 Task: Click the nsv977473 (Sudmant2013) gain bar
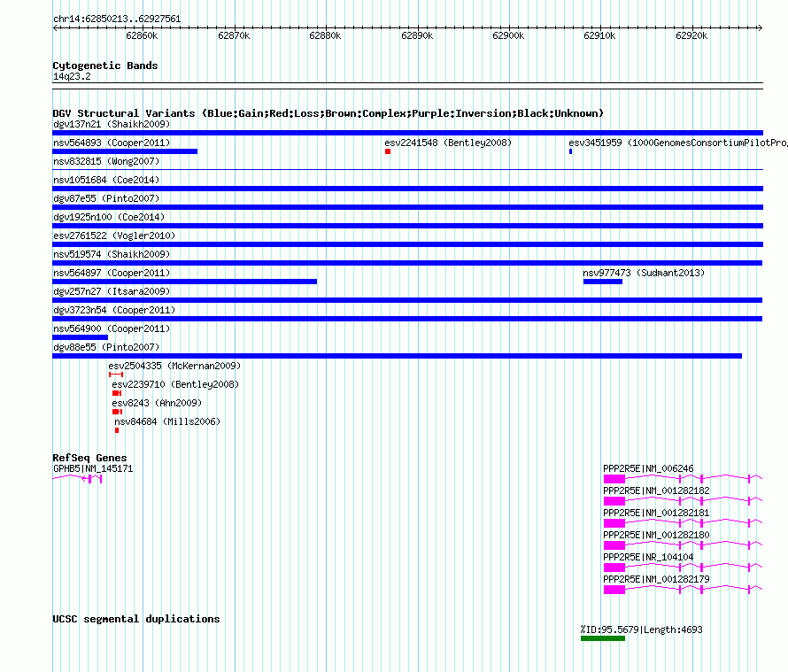pos(603,282)
